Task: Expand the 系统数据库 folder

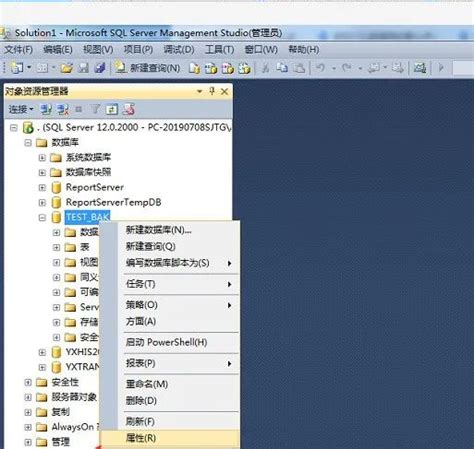Action: (42, 157)
